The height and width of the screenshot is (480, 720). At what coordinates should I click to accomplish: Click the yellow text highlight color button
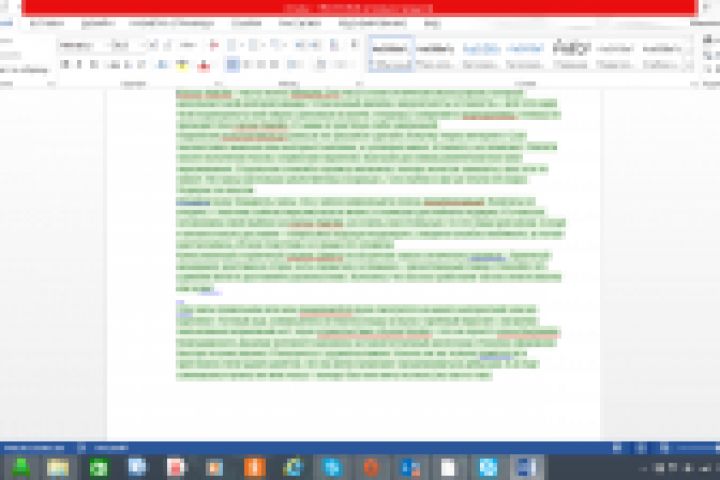183,65
